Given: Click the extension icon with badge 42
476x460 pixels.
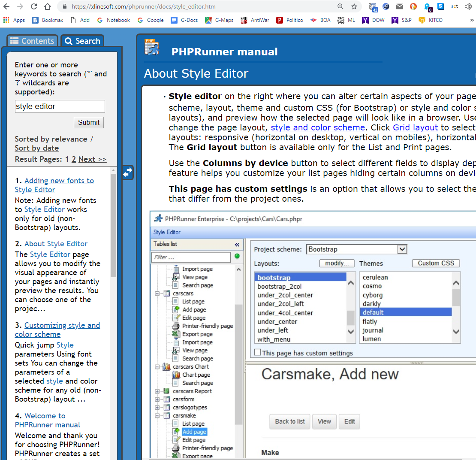Looking at the screenshot, I should (373, 7).
